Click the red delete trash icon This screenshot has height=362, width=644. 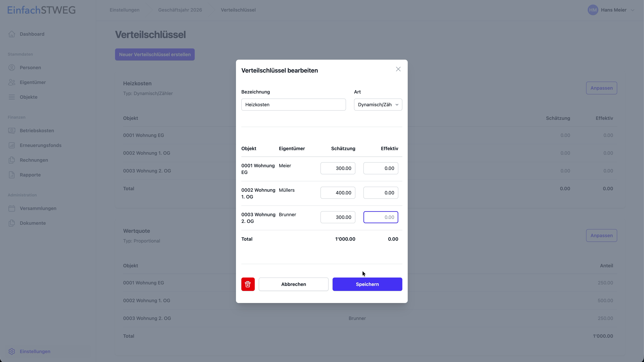(x=248, y=284)
